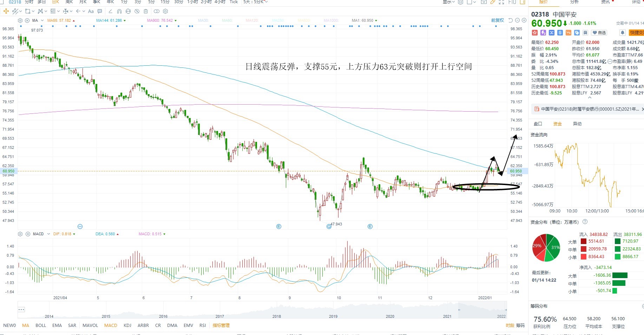Expand the line tool dropdown arrow
Image resolution: width=644 pixels, height=335 pixels.
[x=20, y=11]
